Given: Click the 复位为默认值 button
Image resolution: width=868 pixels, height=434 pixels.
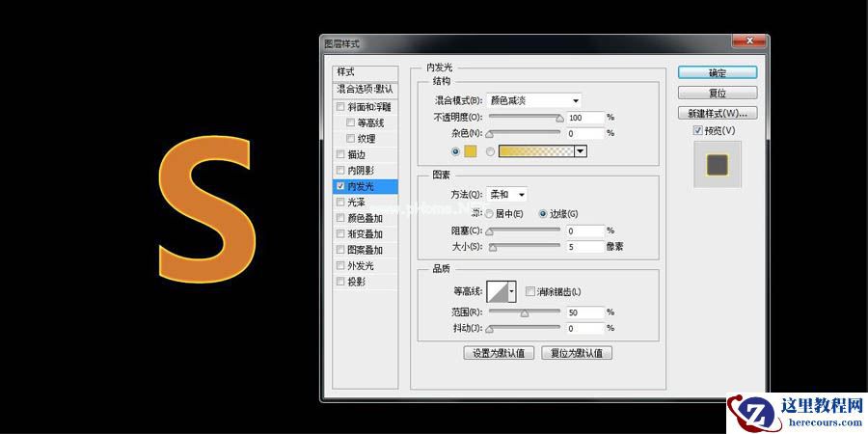Looking at the screenshot, I should (x=577, y=353).
